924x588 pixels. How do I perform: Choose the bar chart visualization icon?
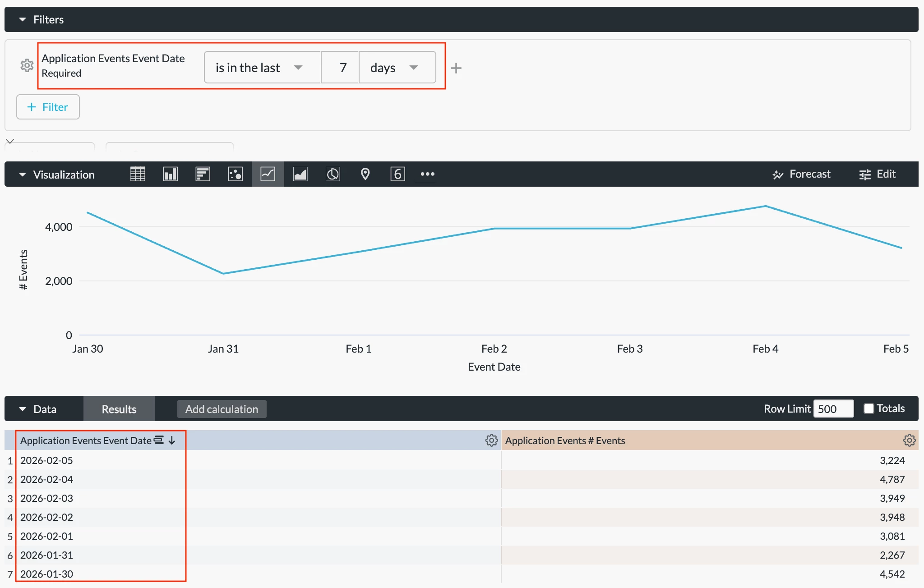coord(203,174)
